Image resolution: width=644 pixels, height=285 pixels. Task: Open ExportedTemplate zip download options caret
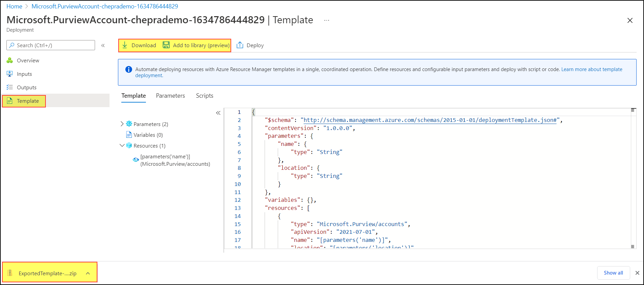coord(88,273)
